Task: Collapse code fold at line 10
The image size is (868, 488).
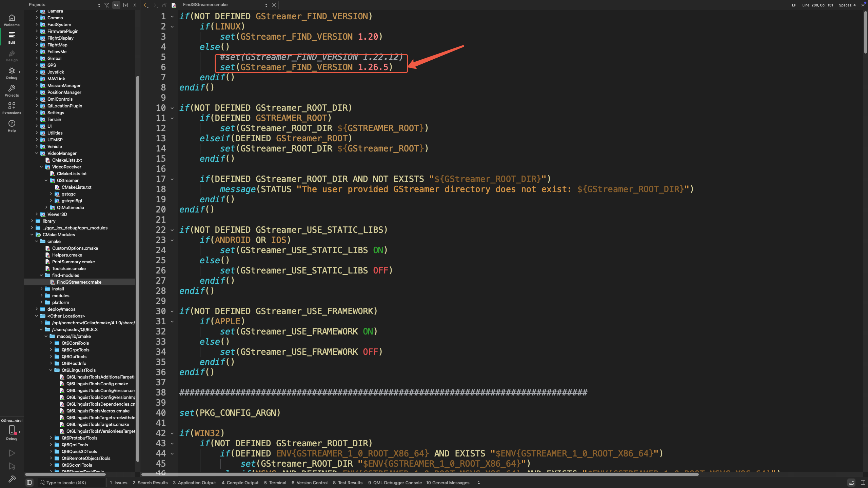Action: click(x=172, y=108)
